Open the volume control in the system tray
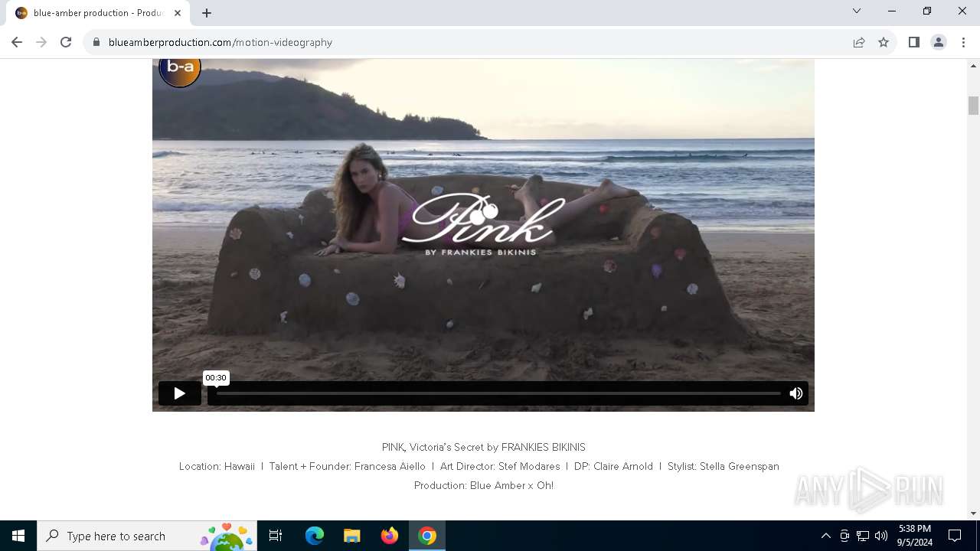The height and width of the screenshot is (551, 980). [x=881, y=536]
